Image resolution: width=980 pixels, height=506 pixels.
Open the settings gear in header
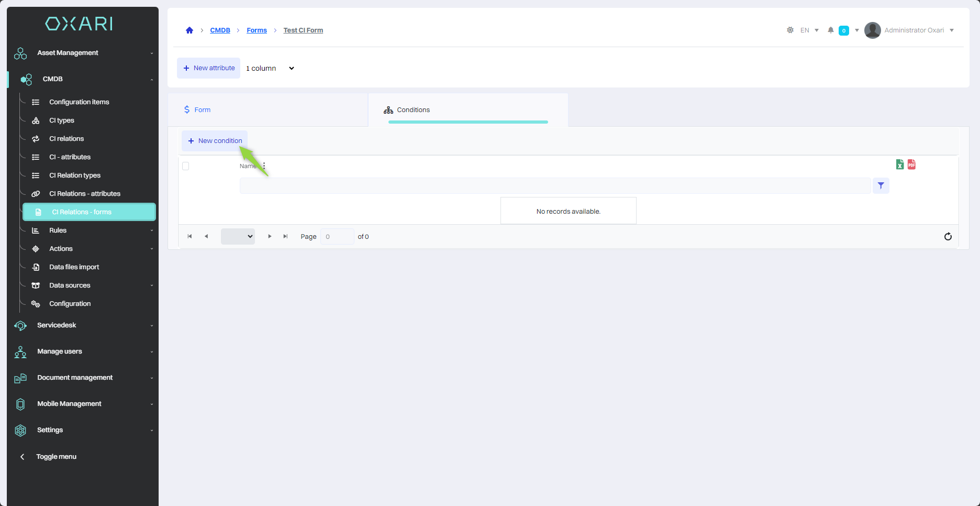pyautogui.click(x=790, y=30)
